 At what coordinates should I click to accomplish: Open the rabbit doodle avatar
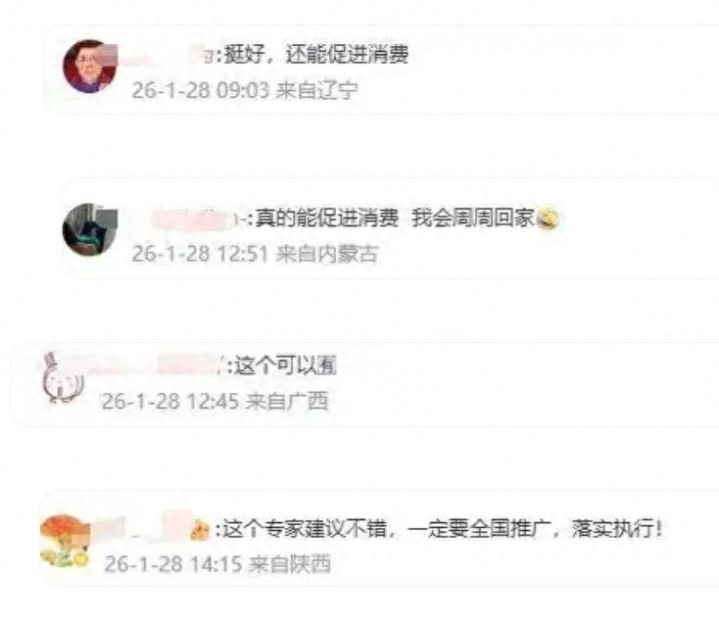(x=63, y=378)
